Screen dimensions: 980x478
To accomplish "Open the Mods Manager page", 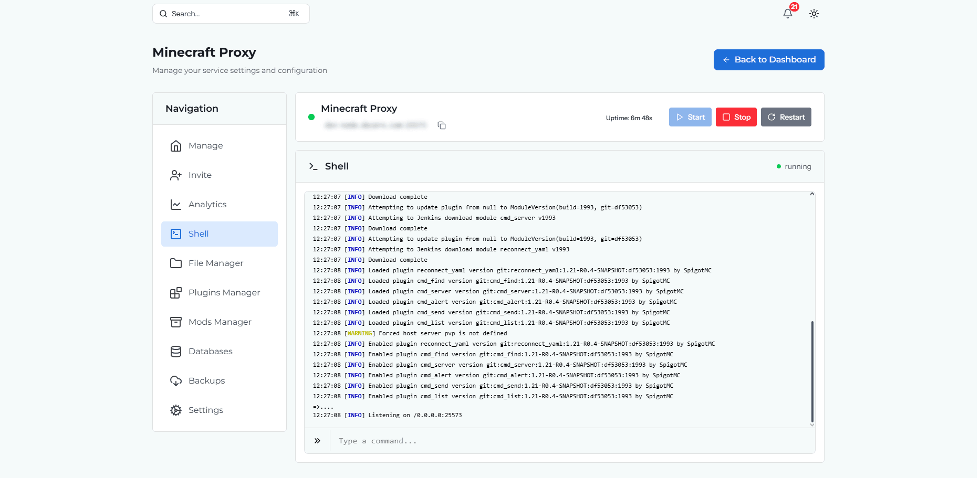I will pos(220,322).
